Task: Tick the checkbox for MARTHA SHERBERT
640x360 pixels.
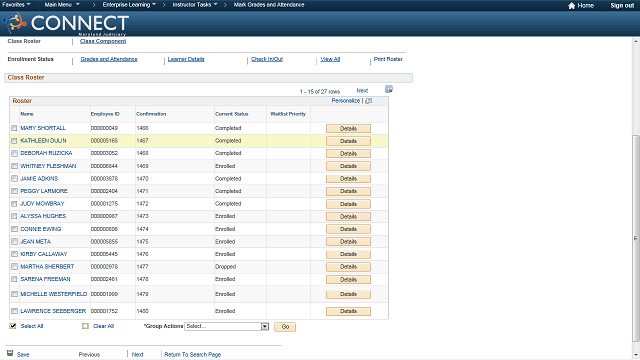Action: [x=14, y=267]
